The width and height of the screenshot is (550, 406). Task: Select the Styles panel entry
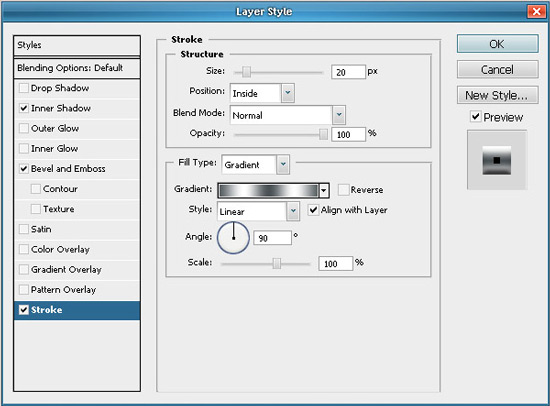[x=77, y=45]
